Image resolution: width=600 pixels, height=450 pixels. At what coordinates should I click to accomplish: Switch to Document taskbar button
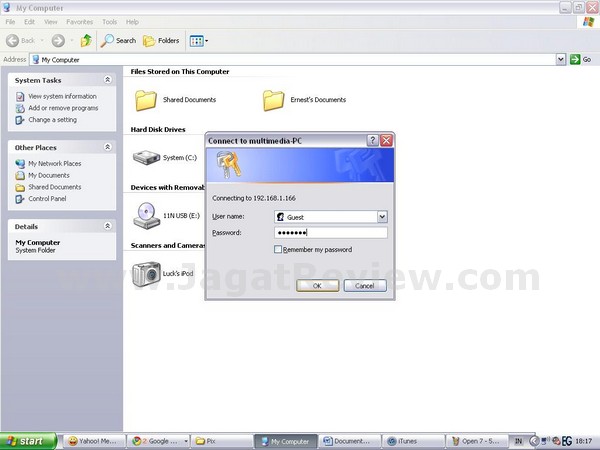(349, 441)
